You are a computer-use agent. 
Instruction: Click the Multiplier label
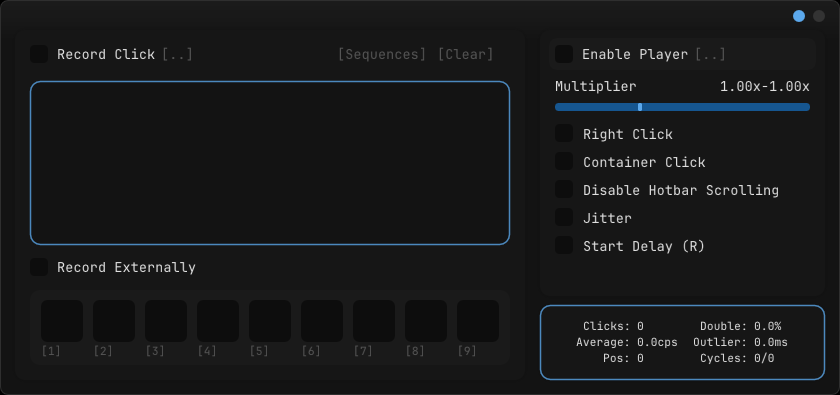[596, 86]
